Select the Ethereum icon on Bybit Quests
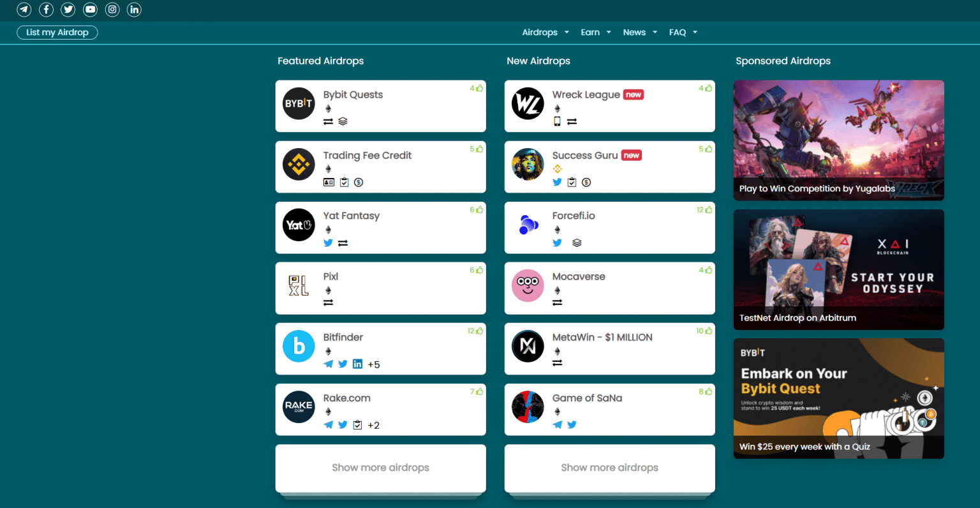The image size is (980, 508). pos(328,108)
